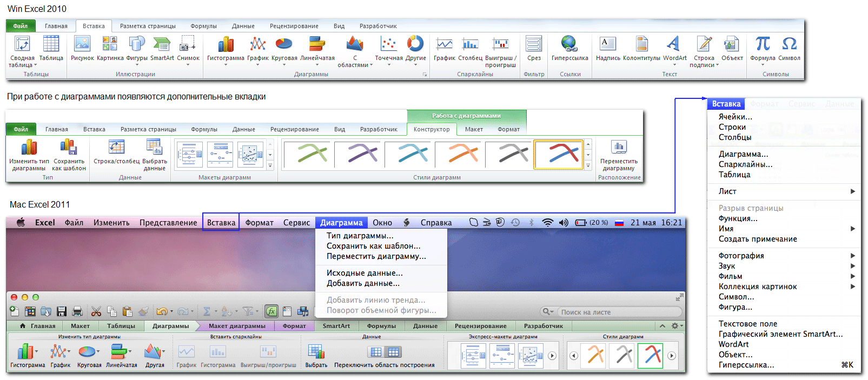Expand the Фотография submenu arrow
This screenshot has height=380, width=868.
pos(852,256)
